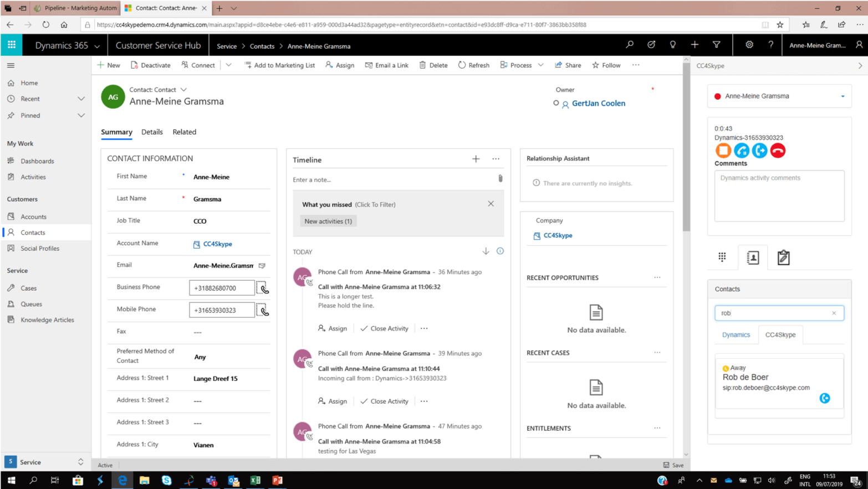Open the Process dropdown in the command bar
This screenshot has height=489, width=868.
coord(541,65)
